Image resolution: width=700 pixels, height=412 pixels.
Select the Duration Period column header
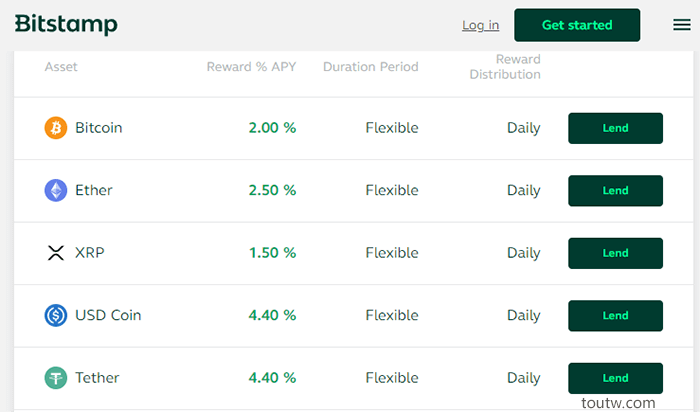coord(371,67)
